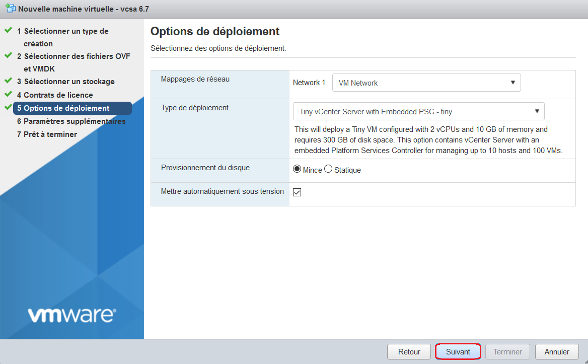Select Mince disk provisioning

point(297,169)
